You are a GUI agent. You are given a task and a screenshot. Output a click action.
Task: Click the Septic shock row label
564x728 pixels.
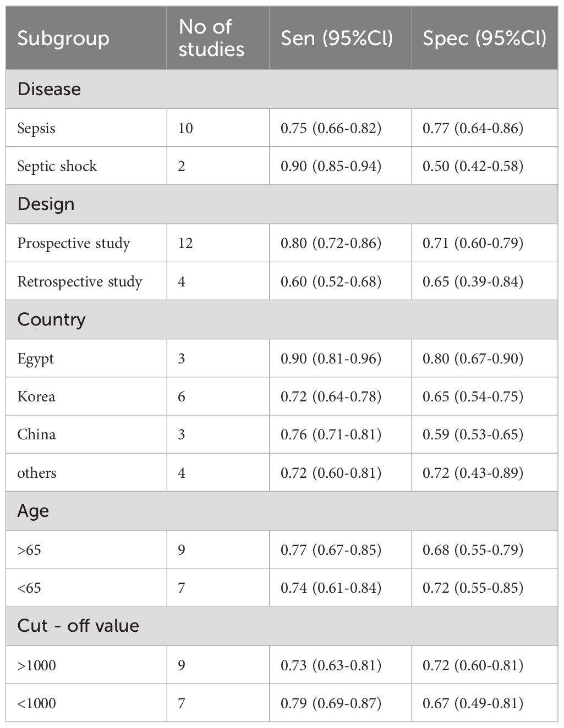(x=57, y=166)
